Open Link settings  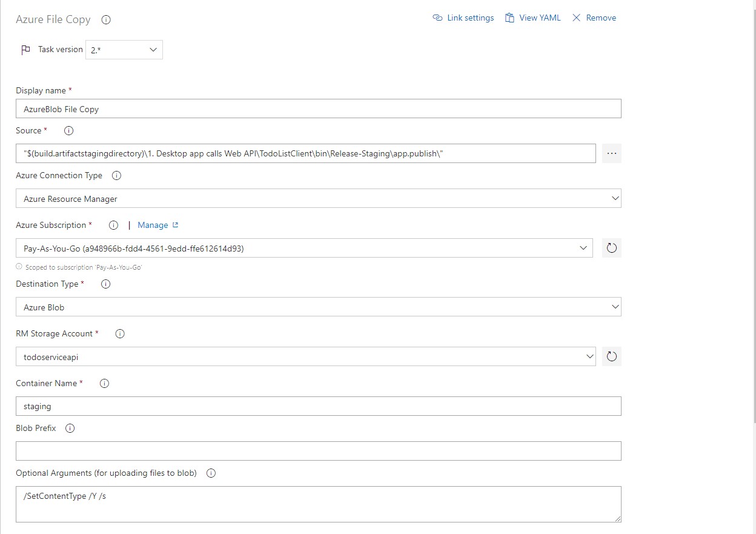pos(463,18)
